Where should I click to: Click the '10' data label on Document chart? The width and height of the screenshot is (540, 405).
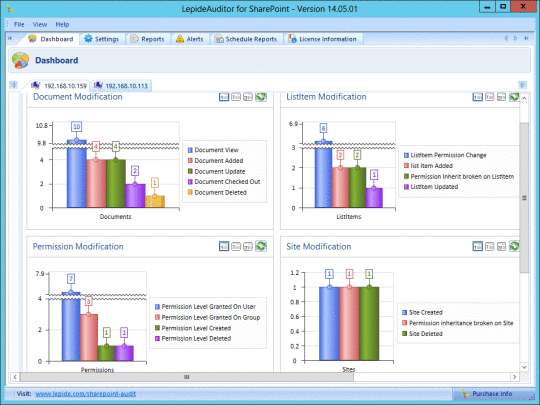(x=76, y=127)
